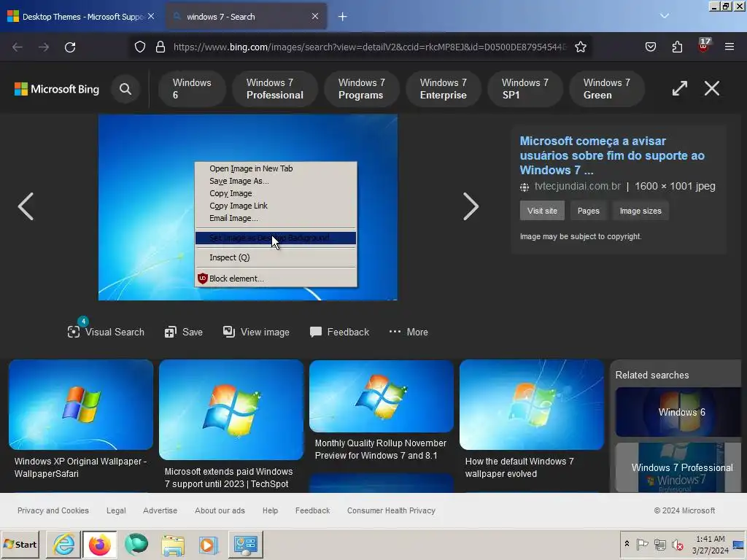This screenshot has height=560, width=747.
Task: Open the More options ellipsis
Action: pyautogui.click(x=409, y=332)
